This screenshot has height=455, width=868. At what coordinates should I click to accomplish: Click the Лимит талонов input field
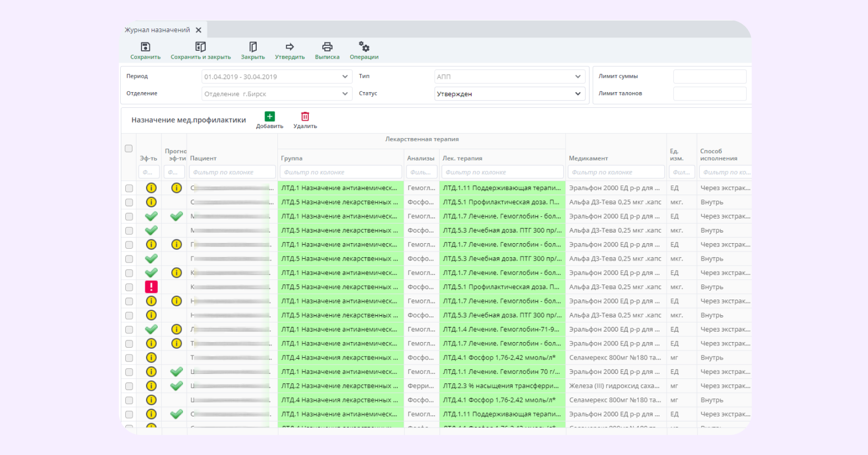click(x=710, y=94)
